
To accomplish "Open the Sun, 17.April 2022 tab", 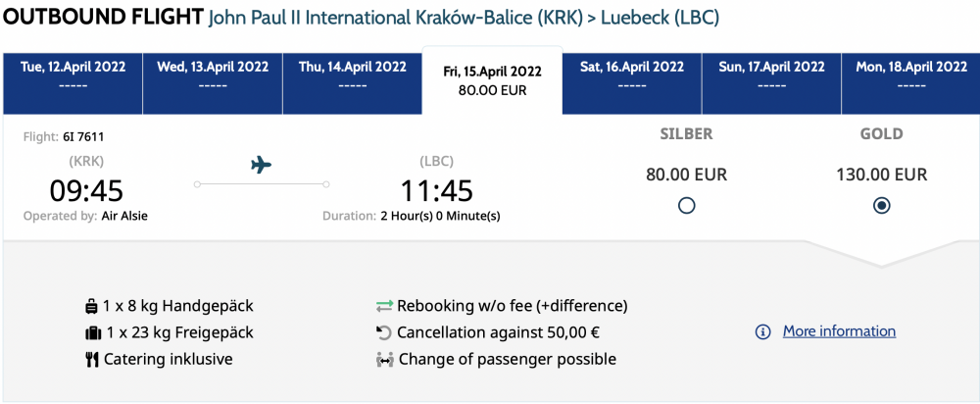I will click(772, 83).
